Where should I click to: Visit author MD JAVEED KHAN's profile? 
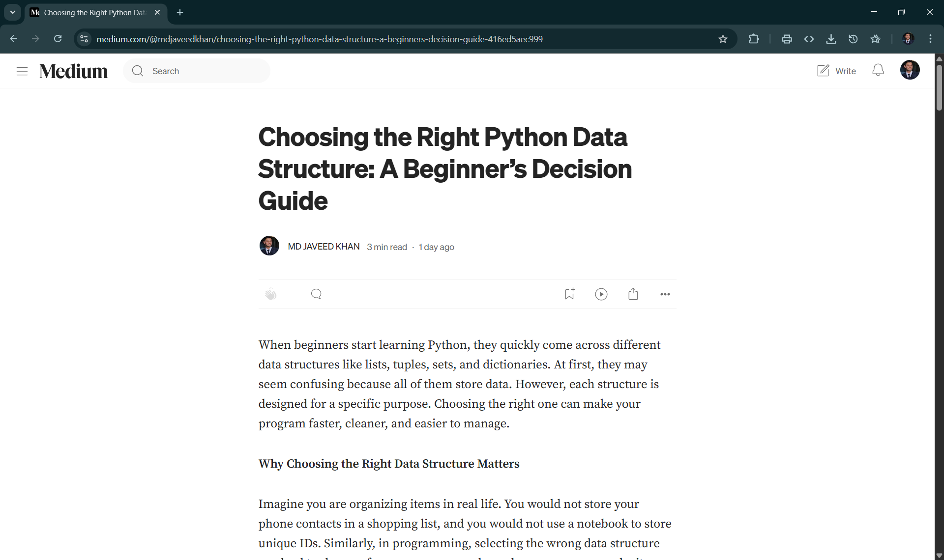(324, 247)
